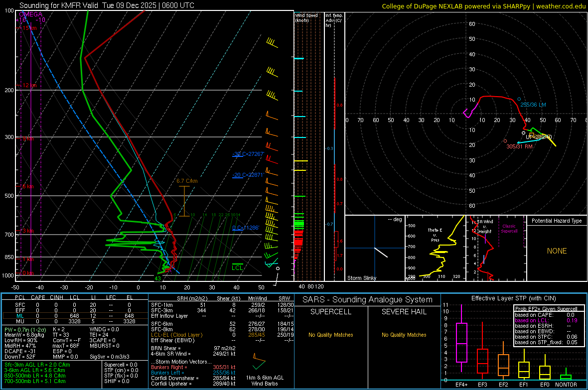
Task: Click the LCL-EL (Cloud Layer) row
Action: tap(222, 335)
